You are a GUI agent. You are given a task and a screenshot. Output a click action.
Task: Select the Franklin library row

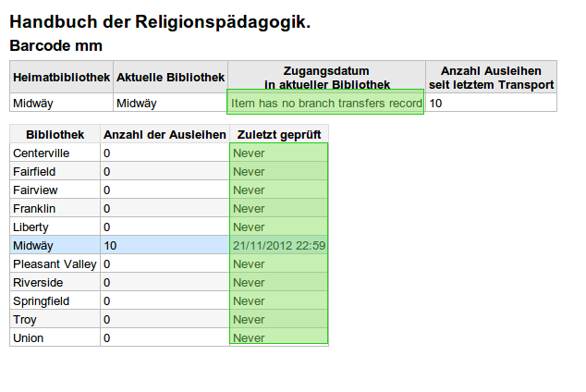pyautogui.click(x=34, y=208)
